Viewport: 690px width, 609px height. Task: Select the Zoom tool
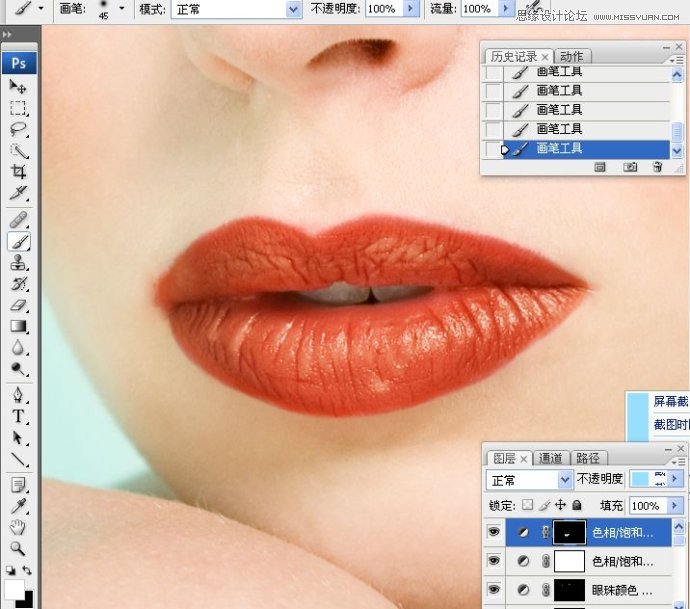pyautogui.click(x=18, y=548)
